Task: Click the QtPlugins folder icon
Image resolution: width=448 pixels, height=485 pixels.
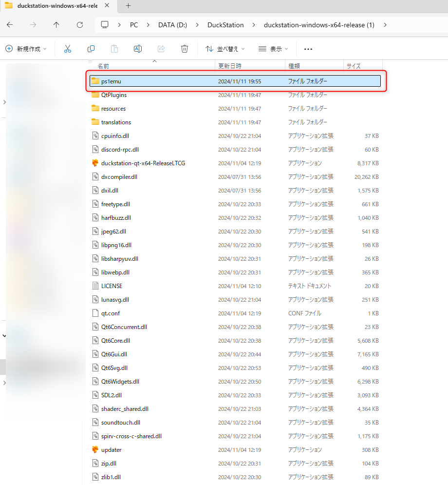Action: point(95,95)
